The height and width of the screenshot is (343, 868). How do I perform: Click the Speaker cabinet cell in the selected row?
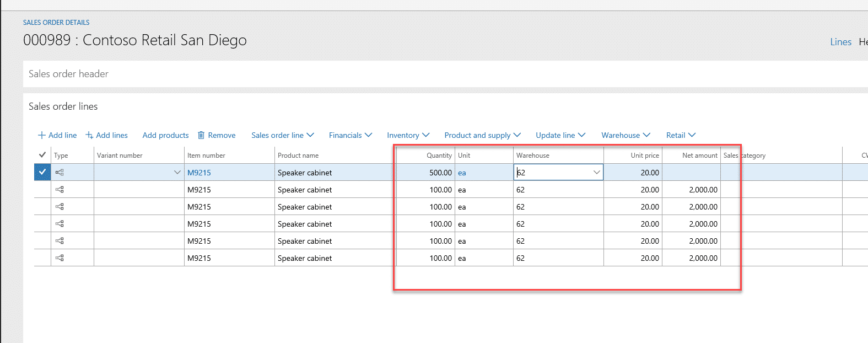pyautogui.click(x=305, y=173)
